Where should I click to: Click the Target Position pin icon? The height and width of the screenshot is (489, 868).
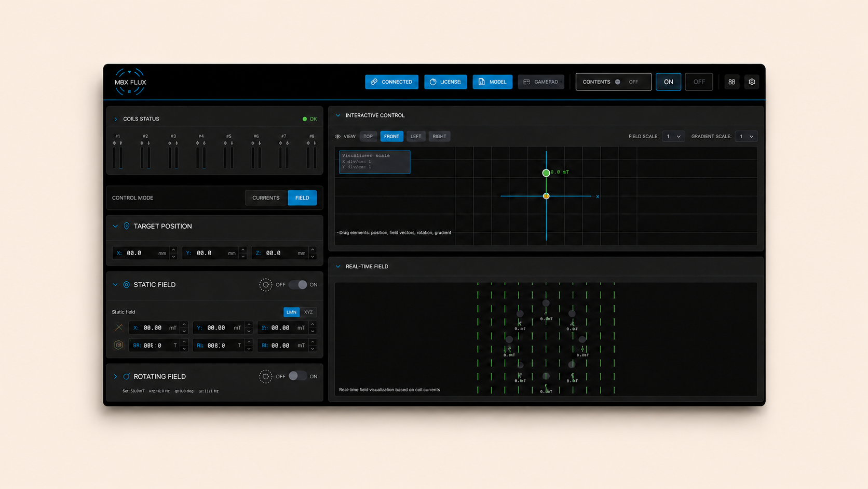(126, 227)
